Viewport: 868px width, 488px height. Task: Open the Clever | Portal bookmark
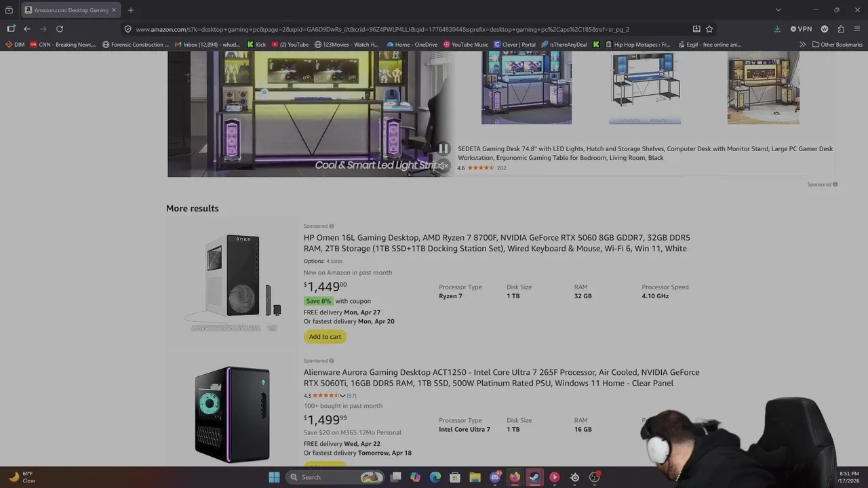point(515,45)
